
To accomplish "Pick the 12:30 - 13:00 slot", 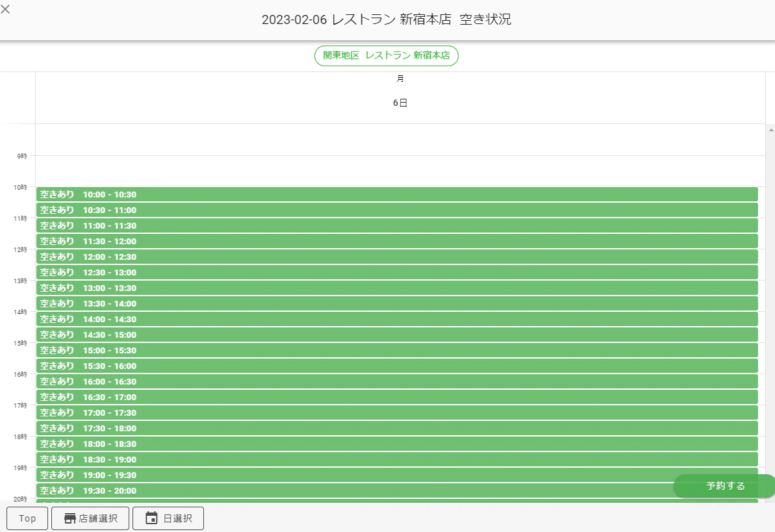I will 397,272.
